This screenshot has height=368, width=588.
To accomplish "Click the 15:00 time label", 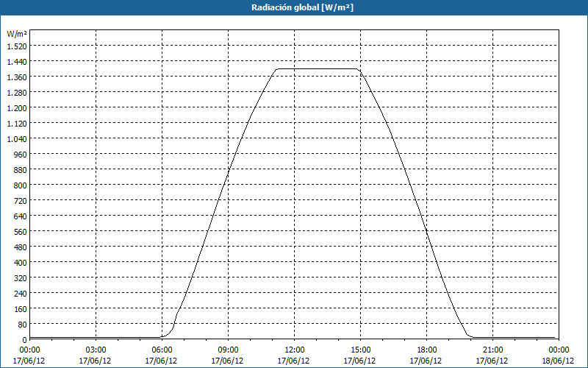I will point(360,350).
